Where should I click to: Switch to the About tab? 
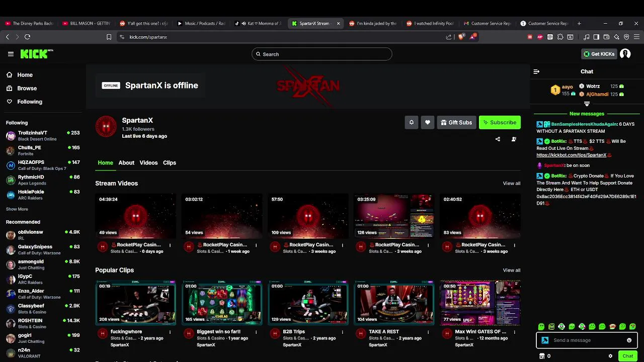[x=126, y=162]
